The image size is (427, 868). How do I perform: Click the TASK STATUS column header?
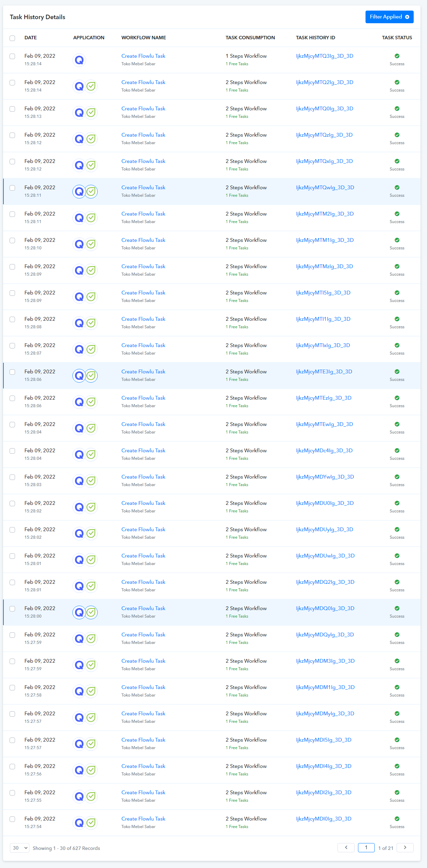(x=397, y=38)
